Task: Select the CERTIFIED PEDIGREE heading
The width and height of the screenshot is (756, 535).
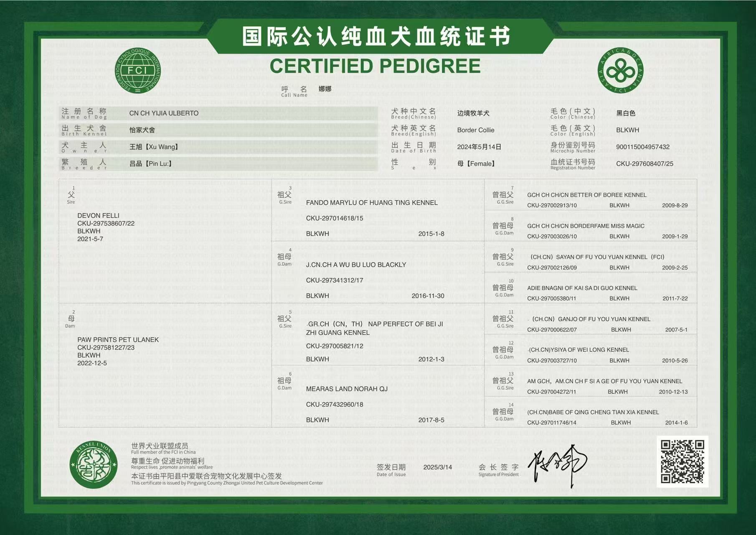Action: pos(375,66)
